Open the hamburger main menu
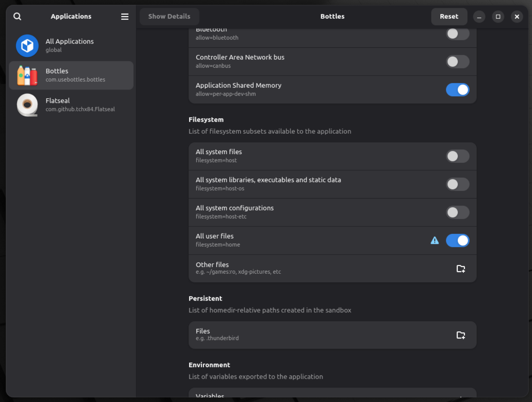The height and width of the screenshot is (402, 532). (124, 17)
